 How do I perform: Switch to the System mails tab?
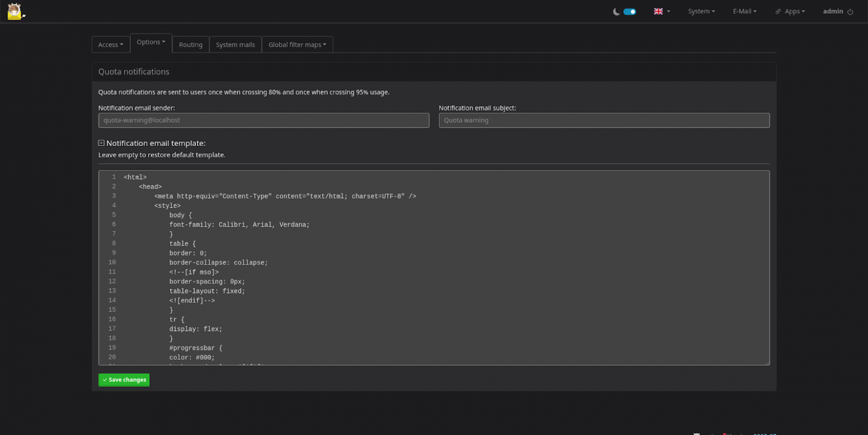click(x=235, y=45)
